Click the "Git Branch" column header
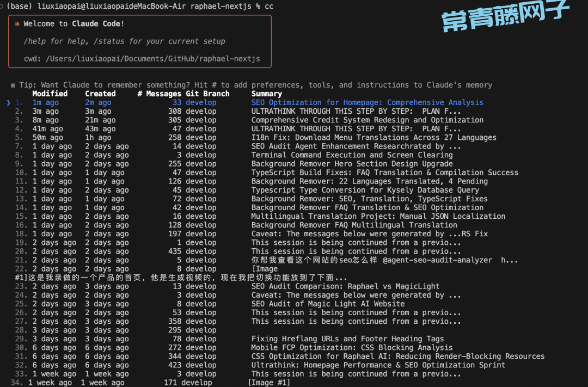This screenshot has height=387, width=588. pyautogui.click(x=207, y=94)
